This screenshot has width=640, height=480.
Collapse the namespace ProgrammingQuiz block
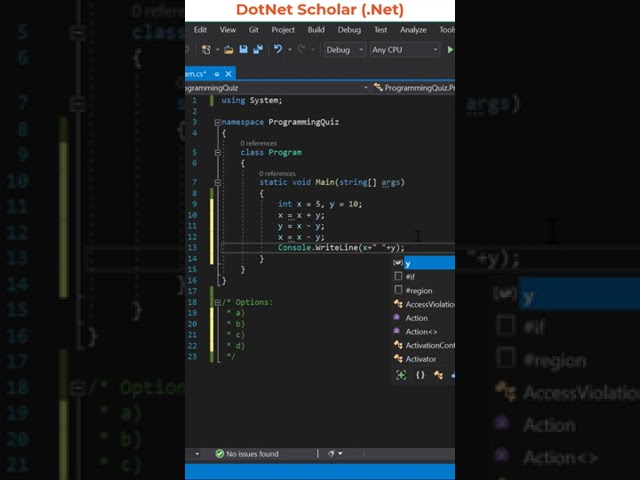pyautogui.click(x=218, y=122)
